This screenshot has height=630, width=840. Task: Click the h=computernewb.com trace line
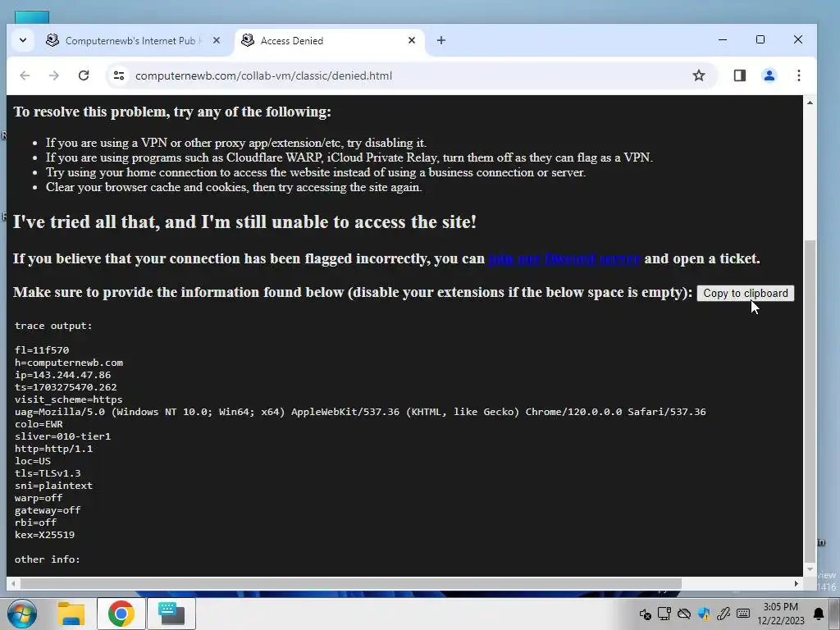pos(69,363)
